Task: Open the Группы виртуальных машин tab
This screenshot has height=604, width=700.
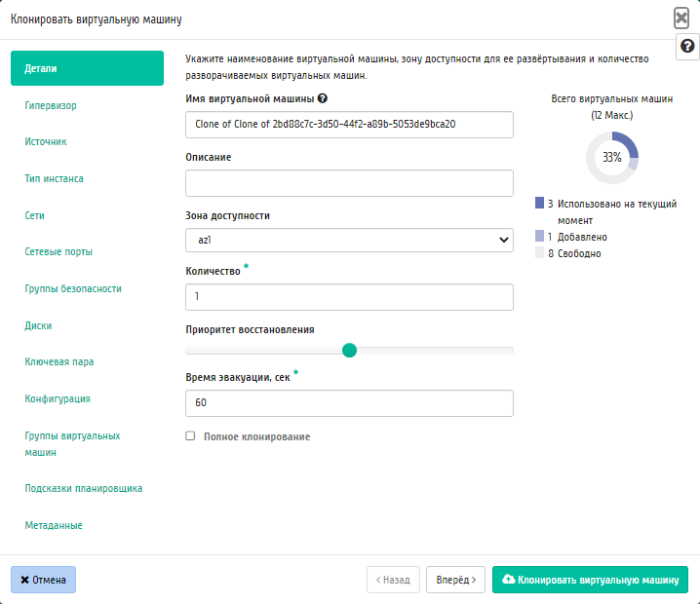Action: 72,444
